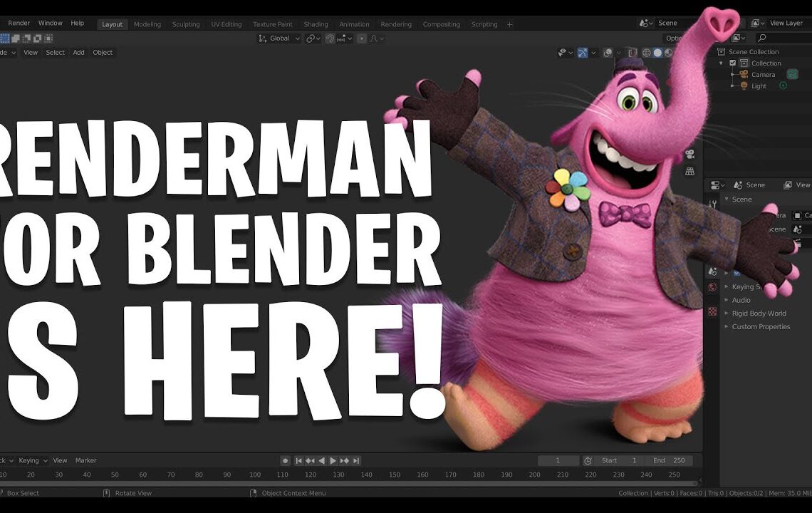Switch viewport to Rendered shading mode

point(668,53)
